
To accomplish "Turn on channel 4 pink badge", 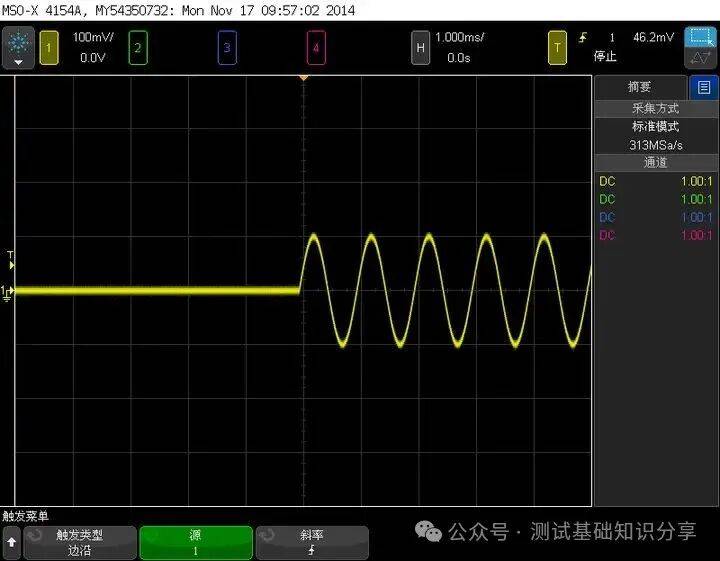I will [316, 47].
